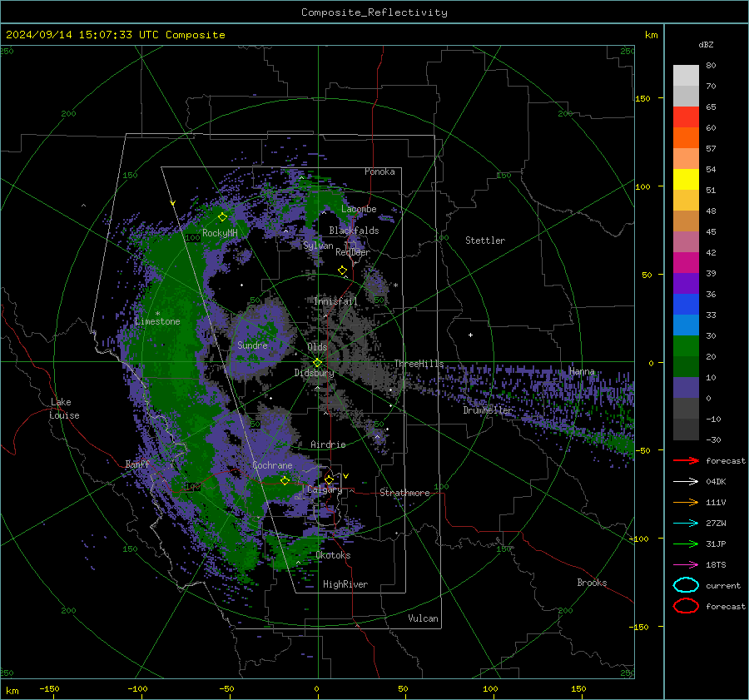The image size is (749, 700).
Task: Click the magenta 18TS arrow icon
Action: tap(686, 565)
